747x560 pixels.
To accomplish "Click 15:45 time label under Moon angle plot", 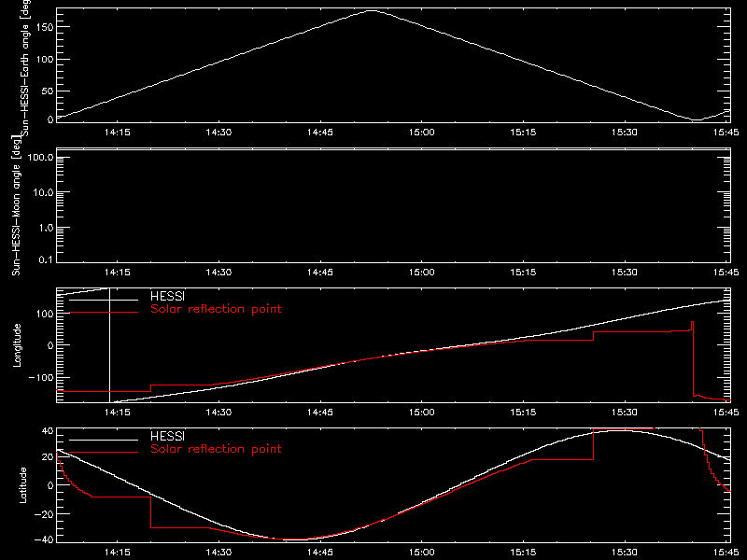I will [x=726, y=272].
